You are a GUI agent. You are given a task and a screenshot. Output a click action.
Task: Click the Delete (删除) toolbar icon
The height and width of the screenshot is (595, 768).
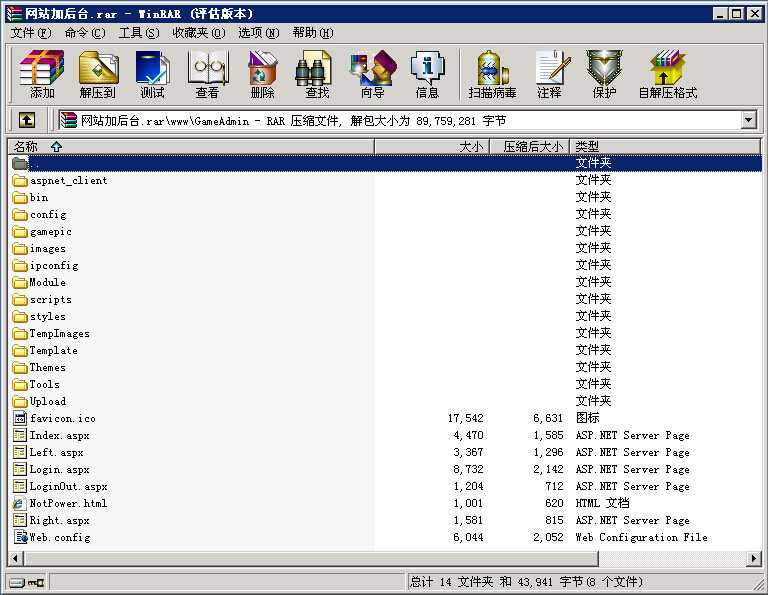(263, 73)
